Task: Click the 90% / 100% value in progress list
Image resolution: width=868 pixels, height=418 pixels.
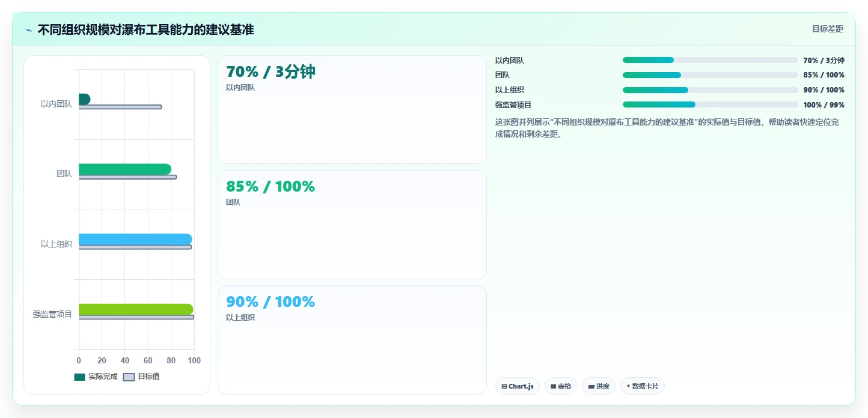Action: (x=824, y=90)
